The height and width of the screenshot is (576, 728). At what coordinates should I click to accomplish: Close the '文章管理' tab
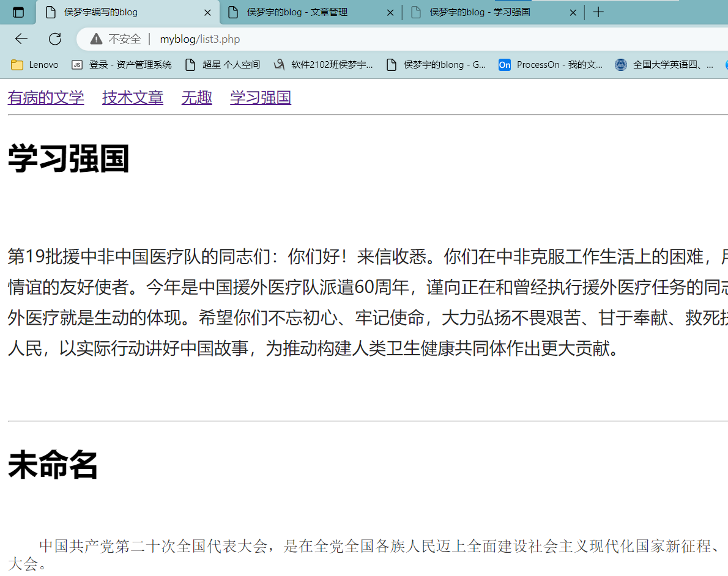click(x=390, y=12)
